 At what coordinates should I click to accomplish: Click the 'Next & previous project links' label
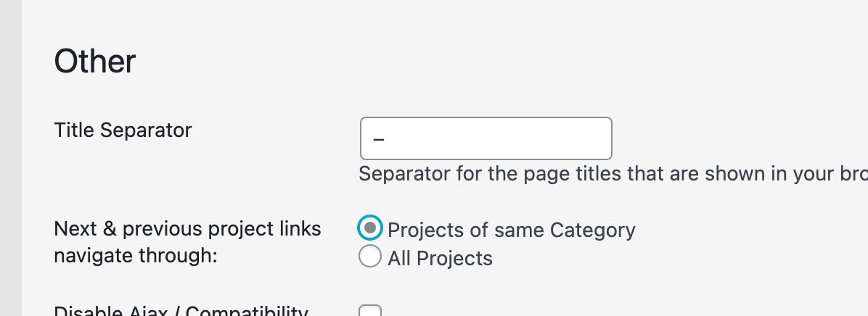pos(187,229)
